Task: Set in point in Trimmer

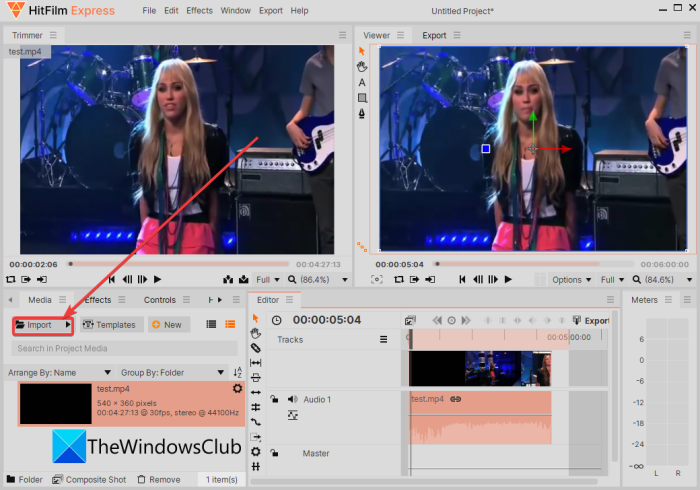Action: tap(26, 279)
